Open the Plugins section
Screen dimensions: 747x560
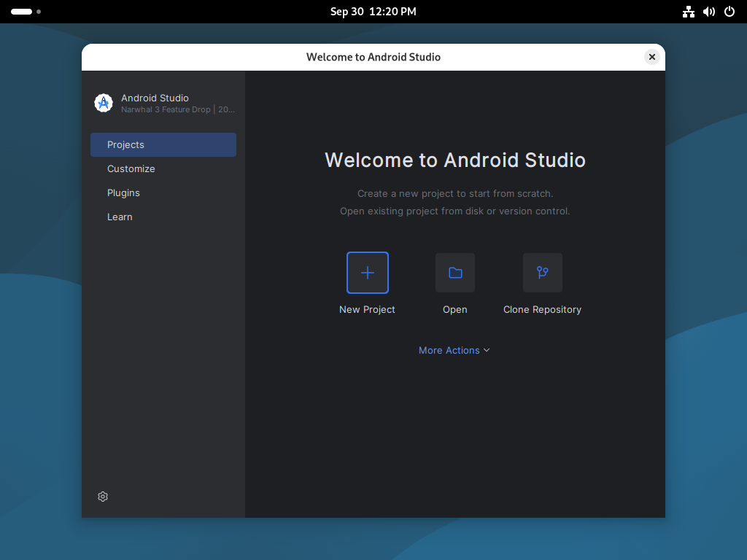123,192
